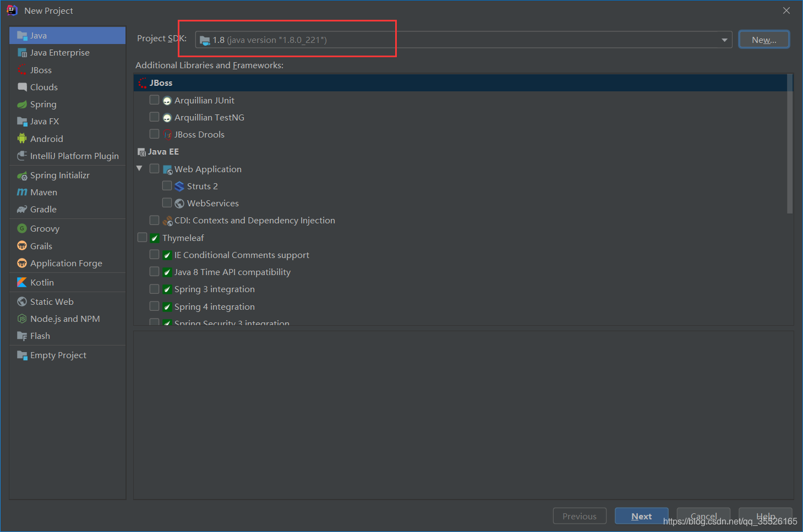Screen dimensions: 803x532
Task: Open the Project SDK dropdown arrow
Action: point(724,40)
